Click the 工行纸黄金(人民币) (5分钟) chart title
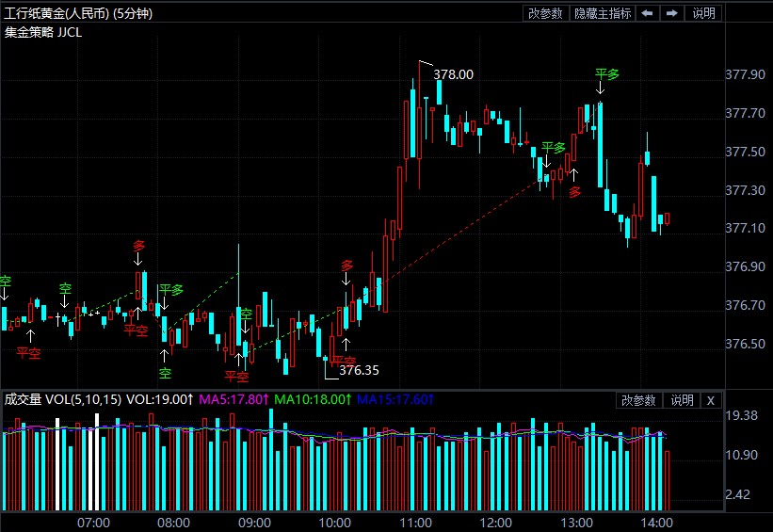Screen dimensions: 773x532 (79, 13)
